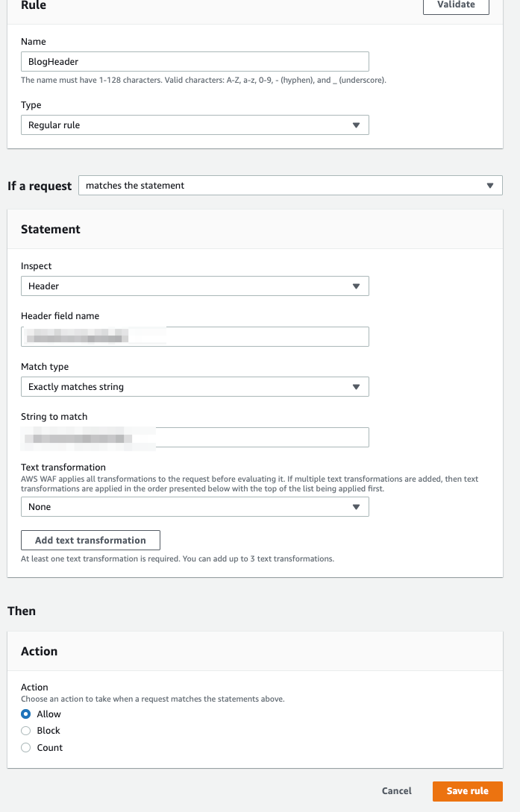The width and height of the screenshot is (520, 812).
Task: Click the text transformation limit note
Action: pyautogui.click(x=178, y=558)
